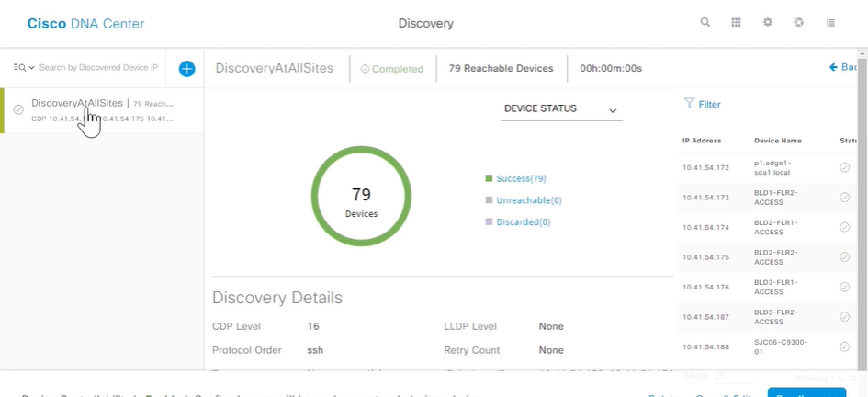Click the purple Discarded color swatch
Screen dimensions: 868x397
tap(489, 222)
